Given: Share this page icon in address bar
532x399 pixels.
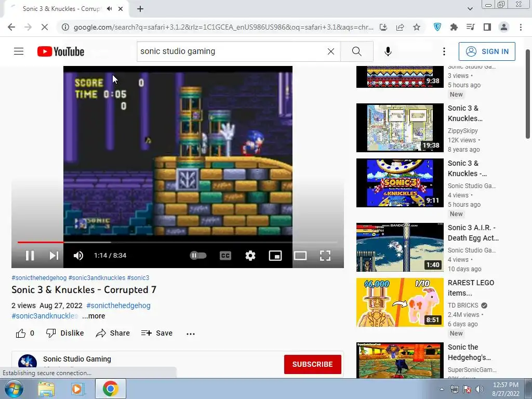Looking at the screenshot, I should tap(400, 27).
